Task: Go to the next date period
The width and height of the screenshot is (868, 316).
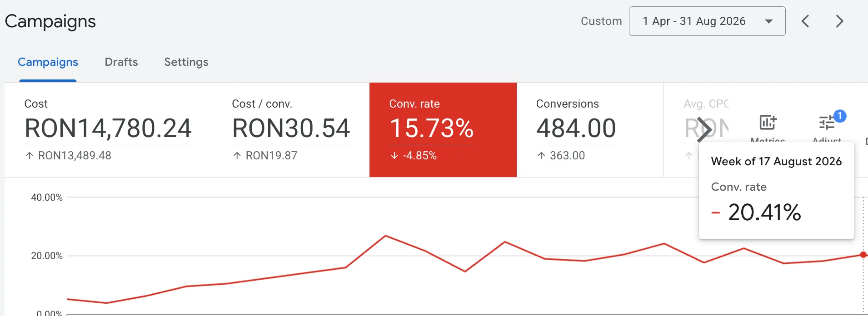Action: pyautogui.click(x=840, y=21)
